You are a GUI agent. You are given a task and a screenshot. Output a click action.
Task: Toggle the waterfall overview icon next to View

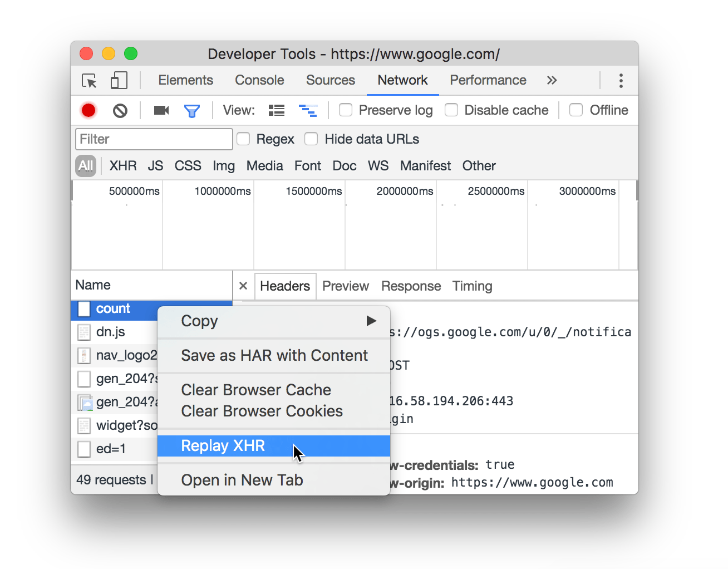(x=308, y=110)
